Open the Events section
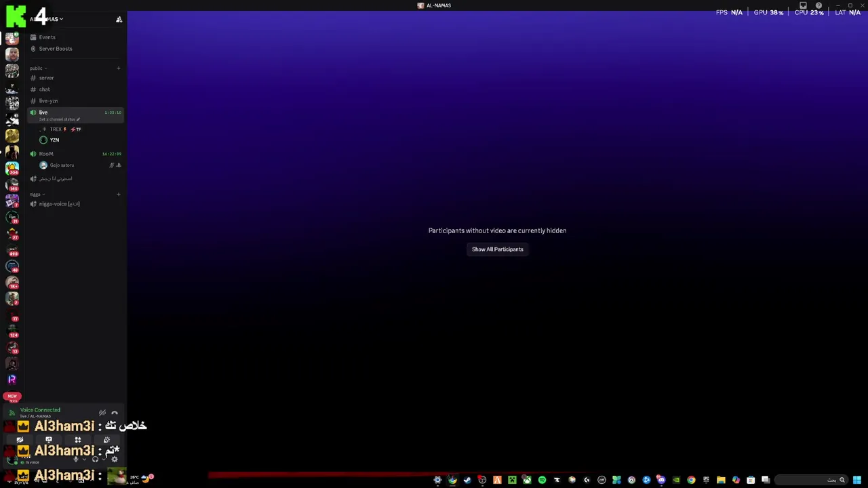Screen dimensions: 868x488 [75, 37]
